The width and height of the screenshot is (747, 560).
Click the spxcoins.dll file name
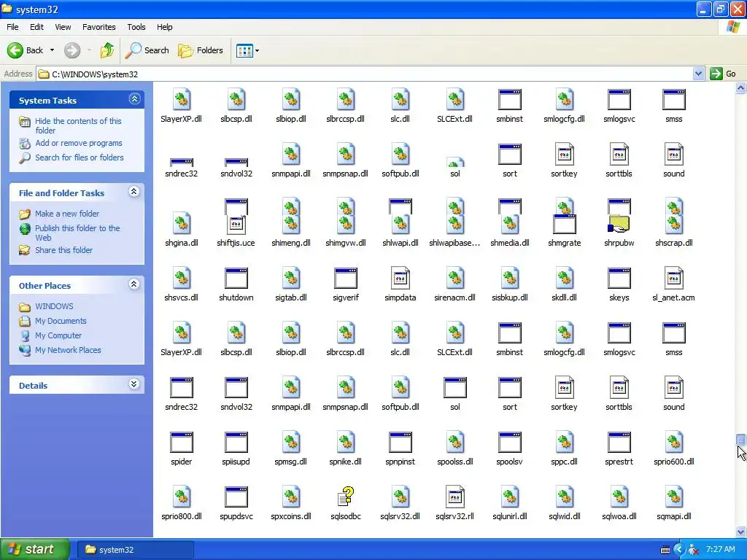point(291,516)
